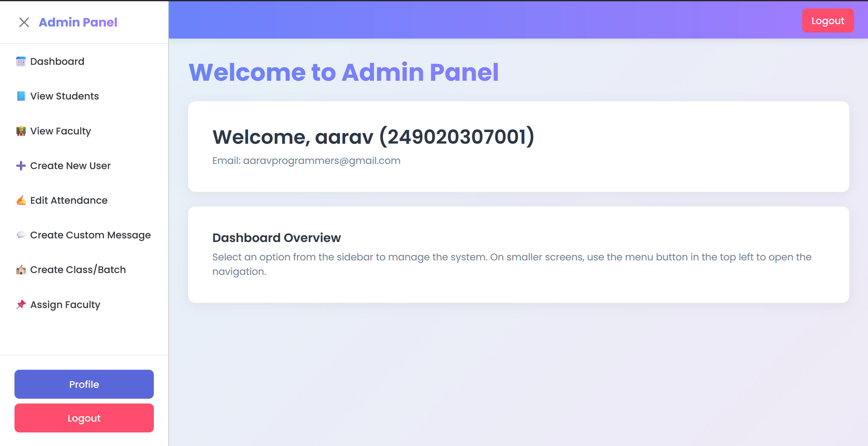Viewport: 868px width, 446px height.
Task: Navigate to Edit Attendance
Action: click(x=69, y=201)
